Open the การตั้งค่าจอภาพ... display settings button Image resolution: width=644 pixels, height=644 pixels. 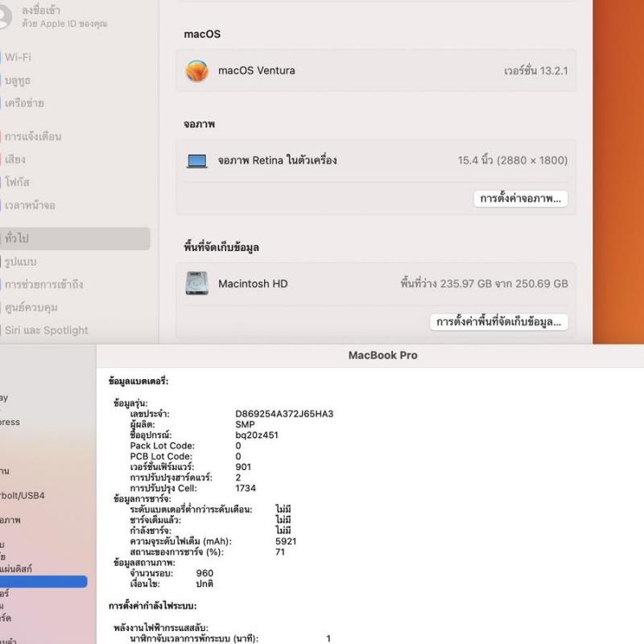point(520,199)
